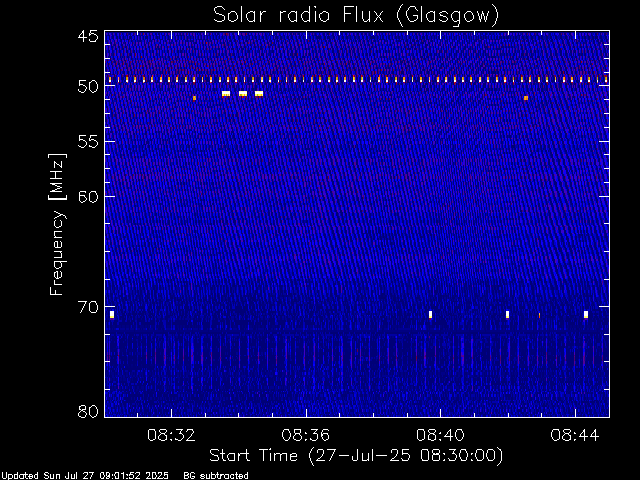Click the 08:40 time tick label
This screenshot has width=640, height=480.
pyautogui.click(x=440, y=435)
